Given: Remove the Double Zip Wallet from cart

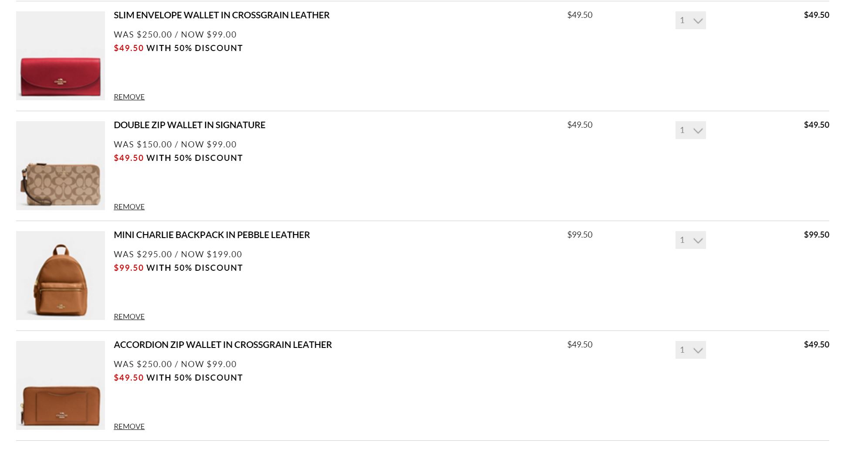Looking at the screenshot, I should pyautogui.click(x=129, y=207).
